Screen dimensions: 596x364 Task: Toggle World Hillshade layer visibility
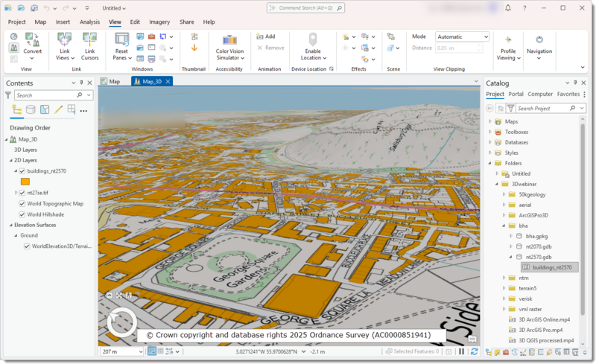(22, 214)
